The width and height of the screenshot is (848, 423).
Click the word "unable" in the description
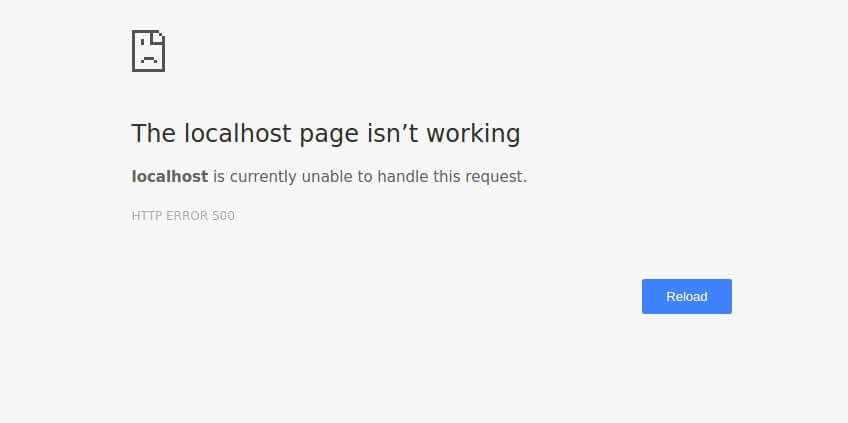pos(326,176)
